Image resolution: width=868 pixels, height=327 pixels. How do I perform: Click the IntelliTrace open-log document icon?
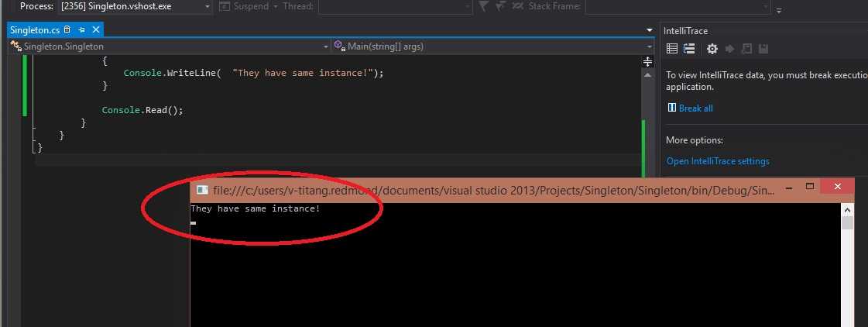point(746,49)
